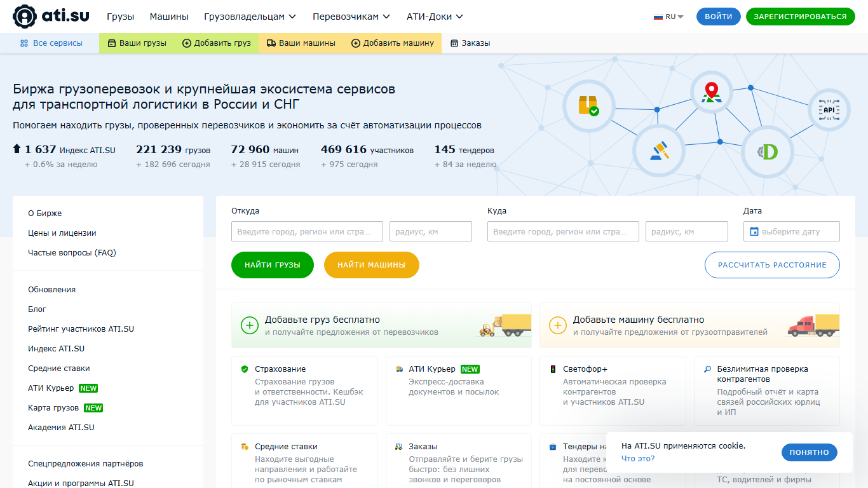Screen dimensions: 868x488
Task: Click the НАЙТИ МАШИНЫ button
Action: tap(372, 265)
